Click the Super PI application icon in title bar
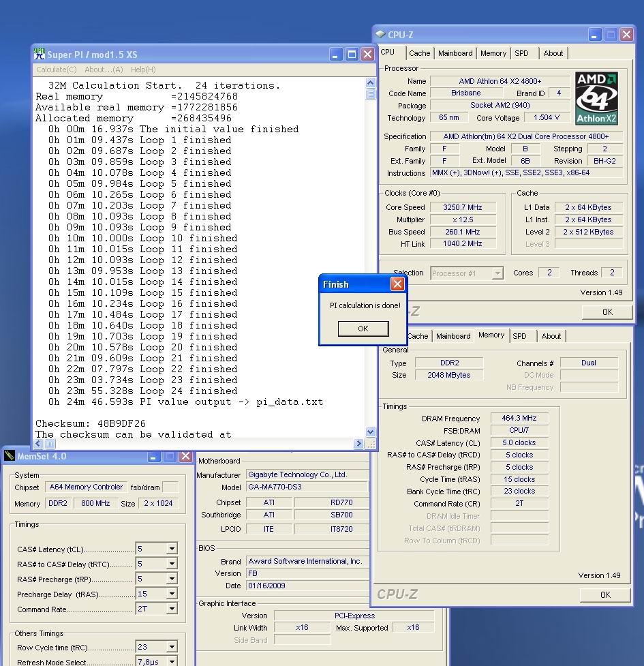The image size is (644, 666). coord(39,54)
